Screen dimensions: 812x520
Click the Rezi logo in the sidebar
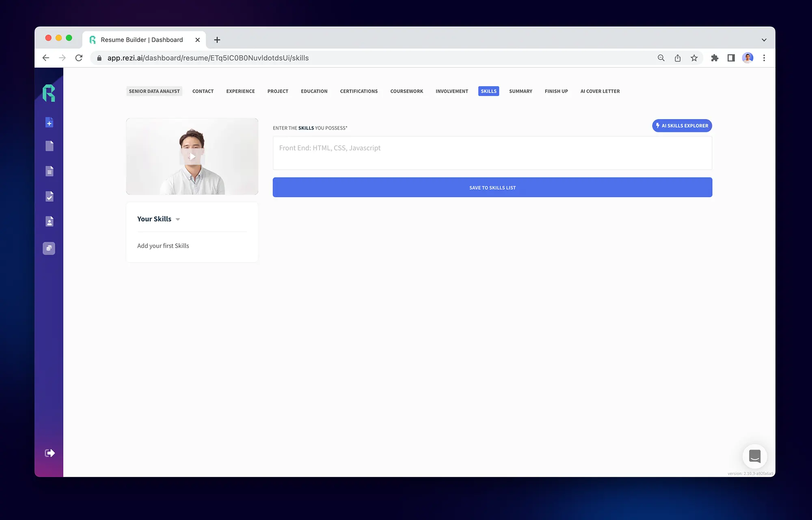[x=49, y=93]
